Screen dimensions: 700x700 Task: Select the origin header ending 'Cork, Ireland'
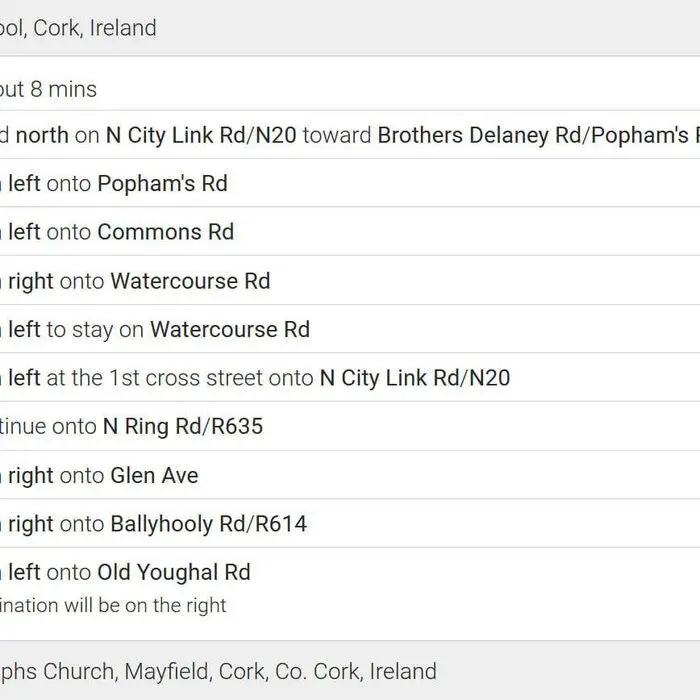pos(350,28)
